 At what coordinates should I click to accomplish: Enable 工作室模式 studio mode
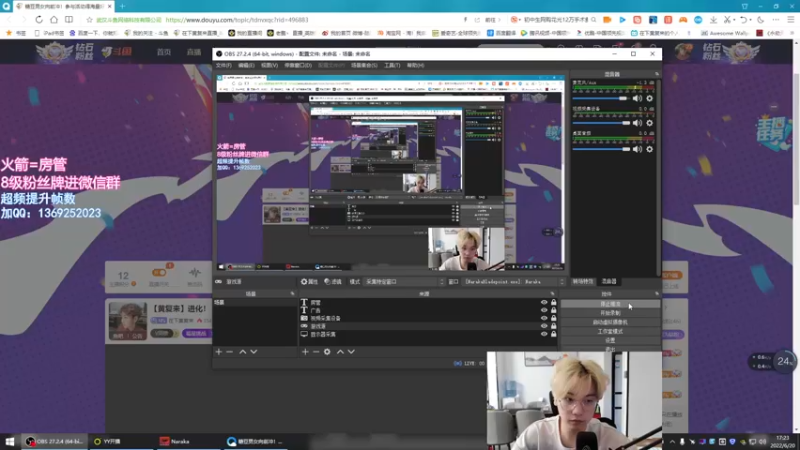[610, 332]
